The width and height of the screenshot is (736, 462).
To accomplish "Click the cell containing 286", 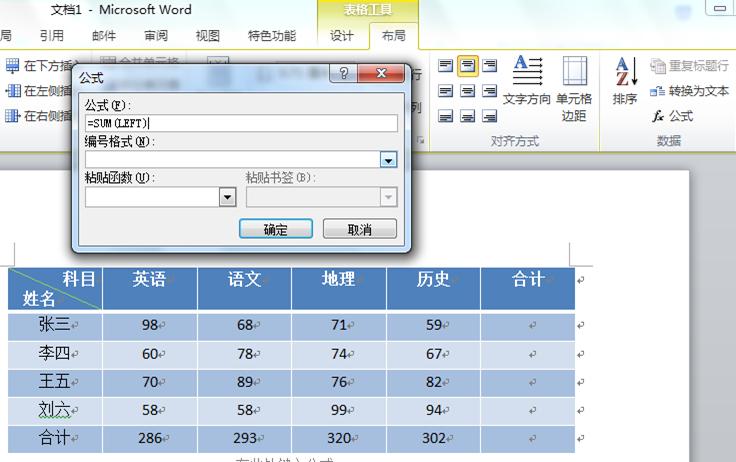I will click(150, 439).
